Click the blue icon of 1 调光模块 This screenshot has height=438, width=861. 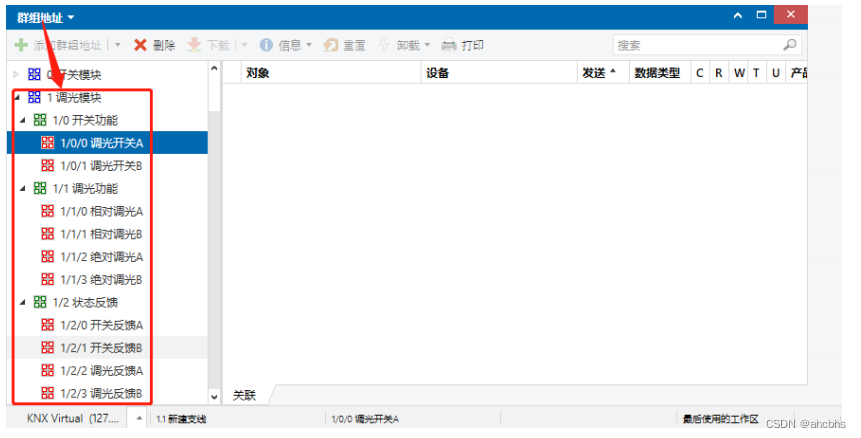[x=34, y=97]
